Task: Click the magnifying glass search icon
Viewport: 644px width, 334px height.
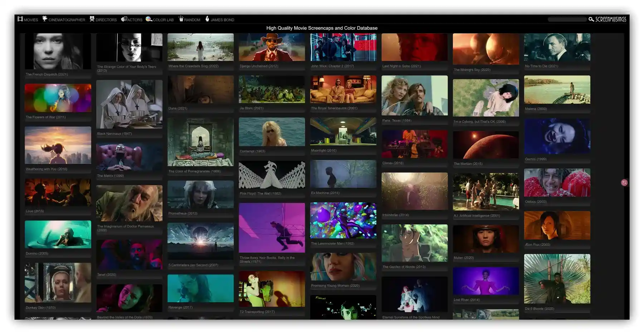Action: coord(591,19)
